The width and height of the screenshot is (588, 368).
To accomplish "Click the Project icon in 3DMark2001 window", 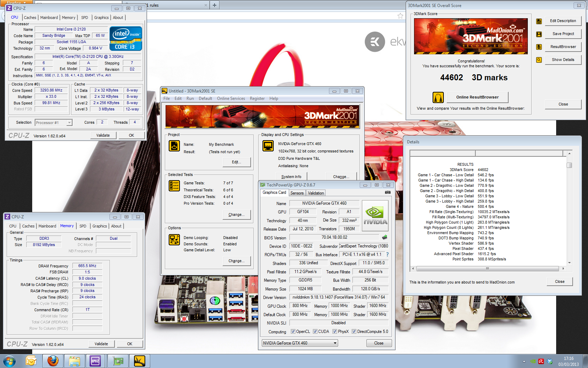I will [x=174, y=145].
